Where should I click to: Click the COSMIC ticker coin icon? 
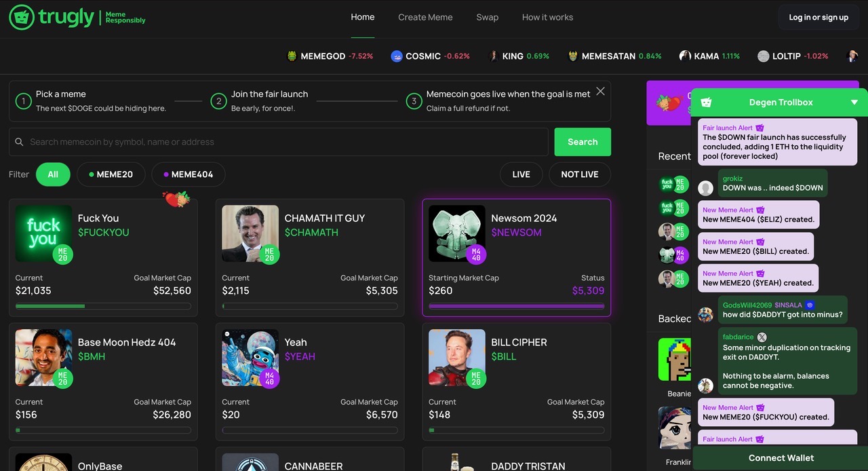[x=397, y=56]
